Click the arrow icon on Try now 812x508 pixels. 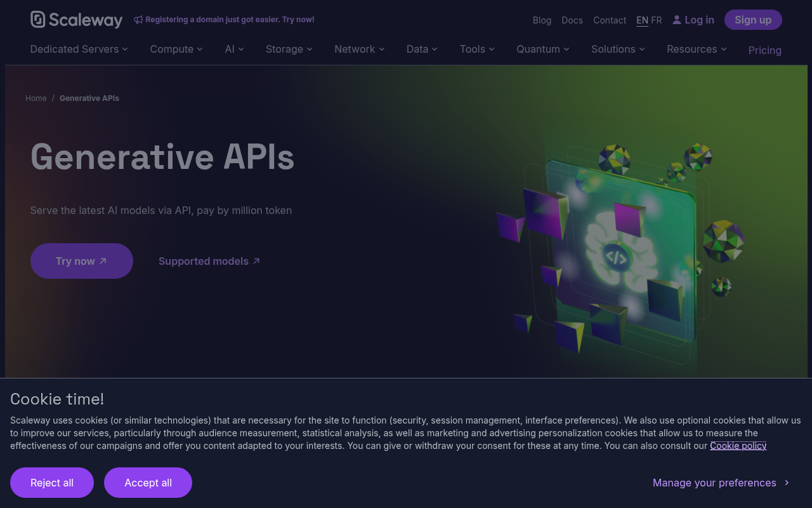[x=103, y=261]
